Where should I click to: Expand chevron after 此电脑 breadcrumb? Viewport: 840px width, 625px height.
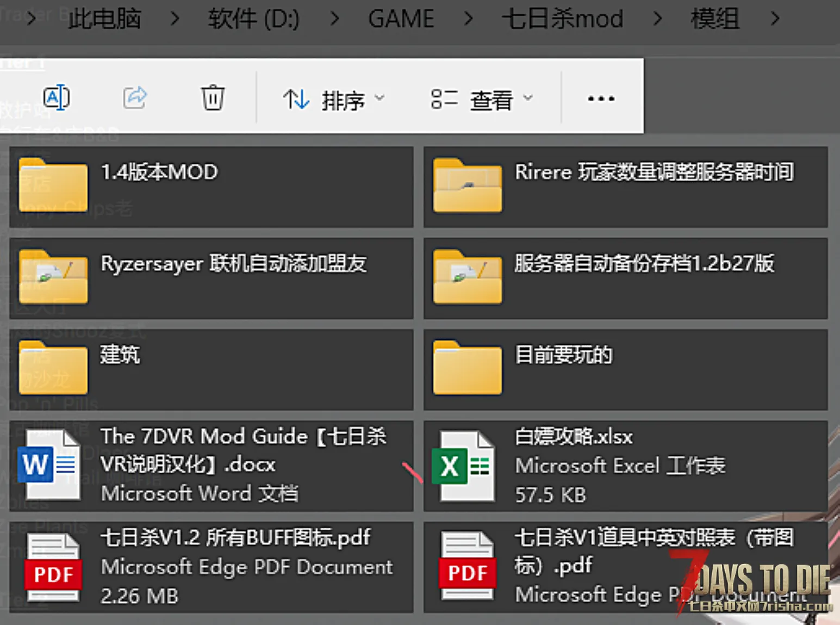[175, 19]
